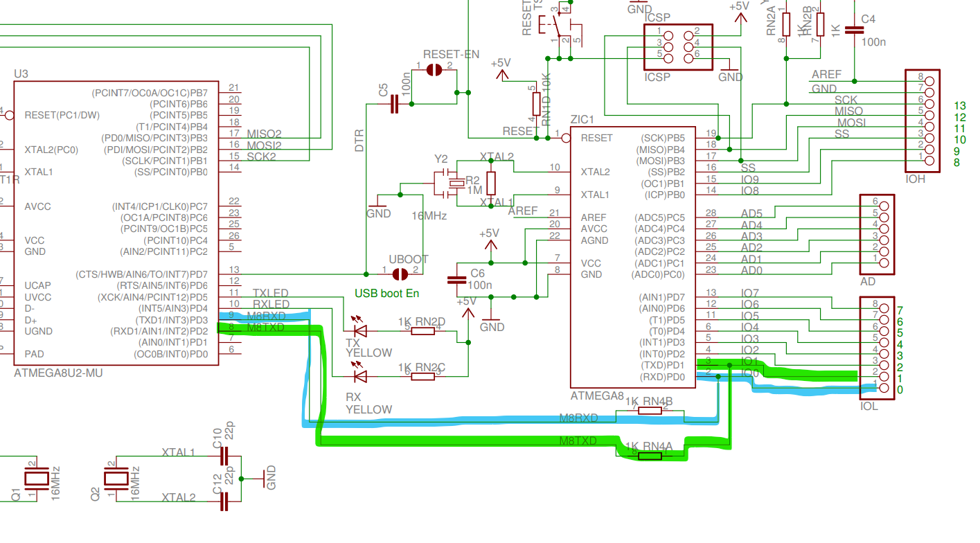Click the +5V symbol above C6
The height and width of the screenshot is (543, 980).
point(491,239)
